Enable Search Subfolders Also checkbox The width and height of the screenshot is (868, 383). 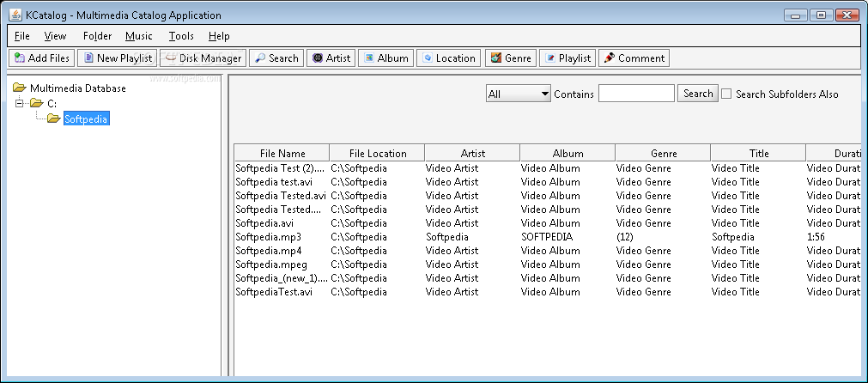(x=726, y=94)
